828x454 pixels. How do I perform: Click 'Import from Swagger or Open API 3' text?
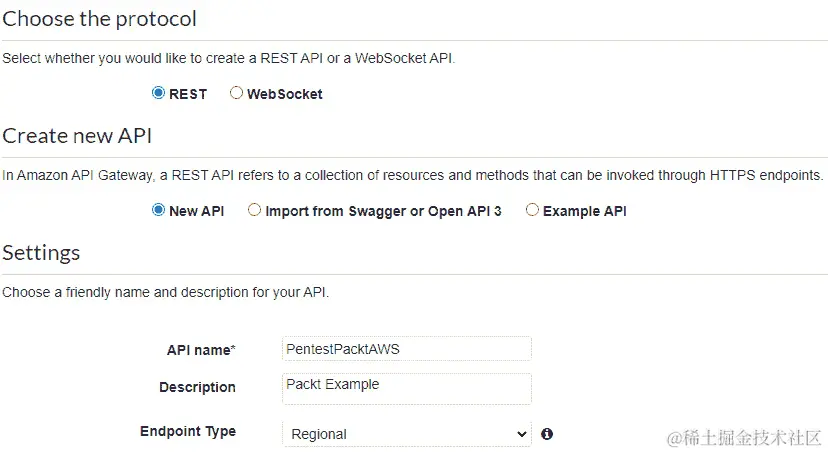point(383,211)
